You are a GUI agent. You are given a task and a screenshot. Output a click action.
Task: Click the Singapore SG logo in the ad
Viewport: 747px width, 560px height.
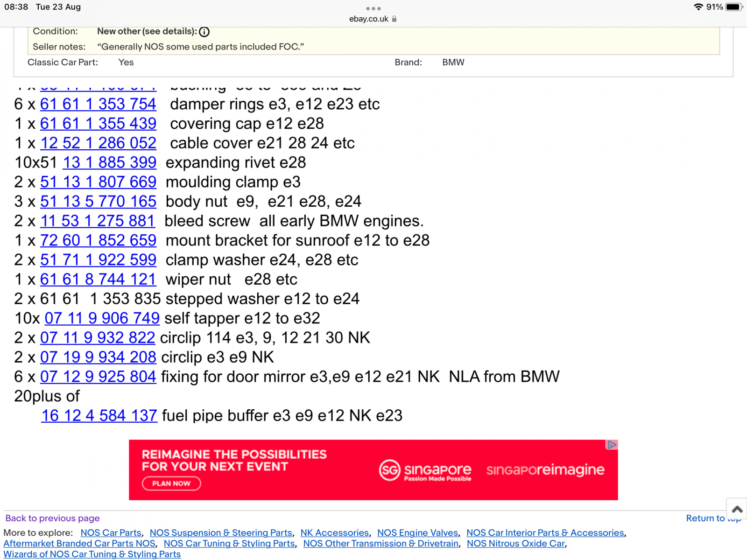pos(389,470)
